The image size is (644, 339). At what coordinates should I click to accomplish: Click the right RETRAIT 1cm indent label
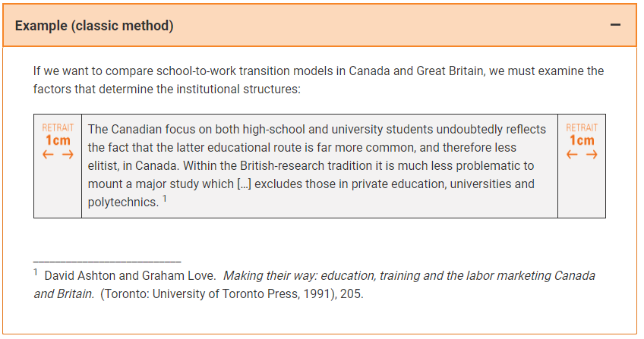click(x=582, y=134)
